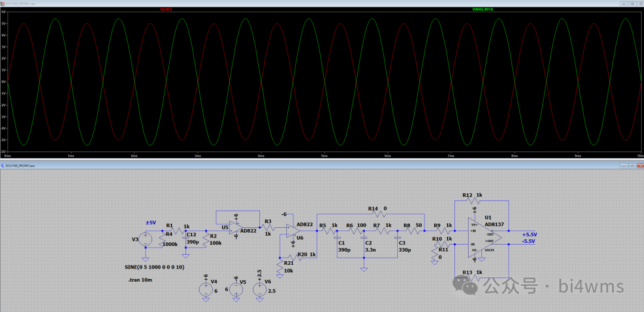Click the V3 sine voltage source symbol

145,239
